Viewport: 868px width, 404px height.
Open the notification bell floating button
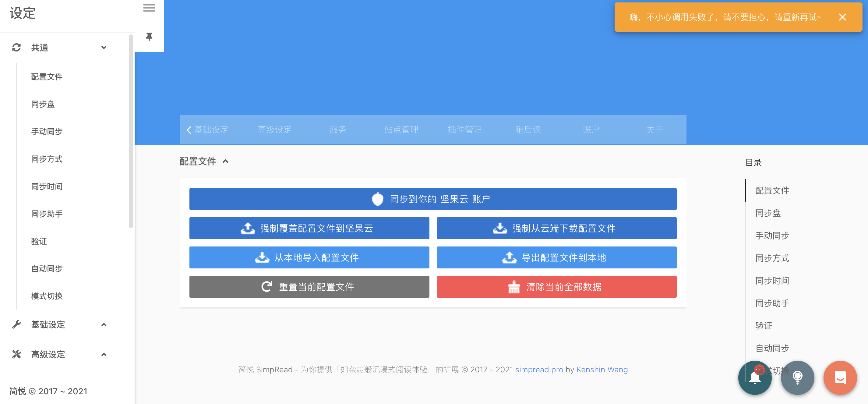(754, 378)
